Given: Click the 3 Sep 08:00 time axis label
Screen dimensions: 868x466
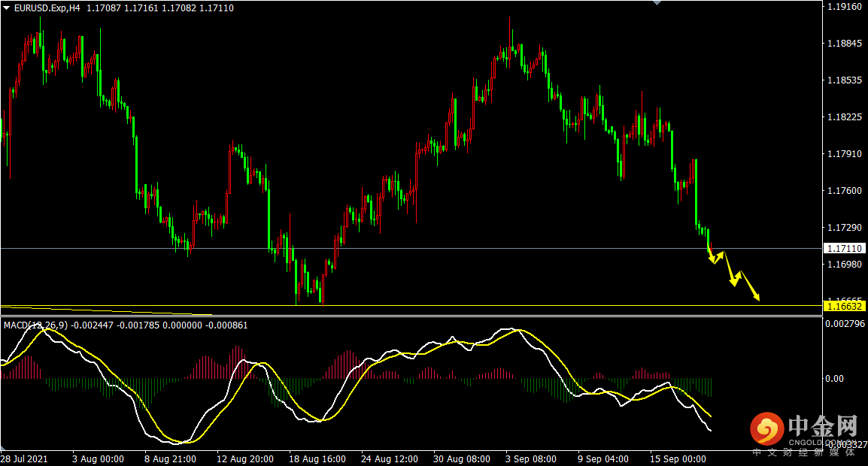Looking at the screenshot, I should (530, 458).
